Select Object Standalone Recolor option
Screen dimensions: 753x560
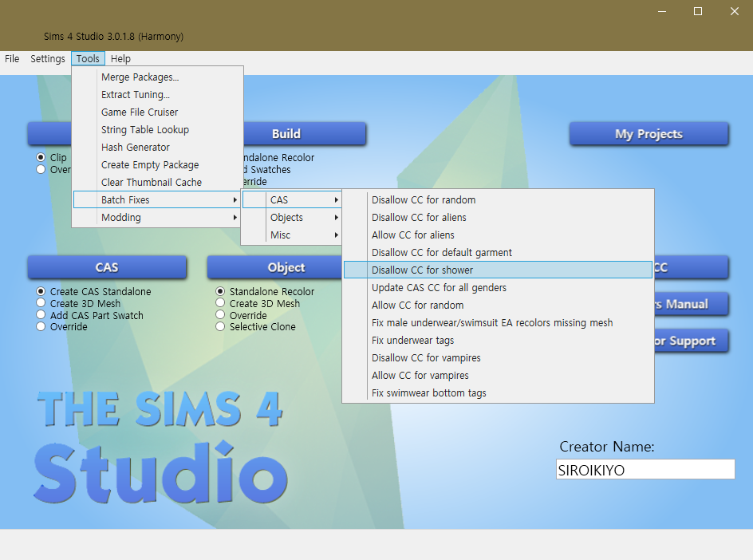tap(265, 291)
